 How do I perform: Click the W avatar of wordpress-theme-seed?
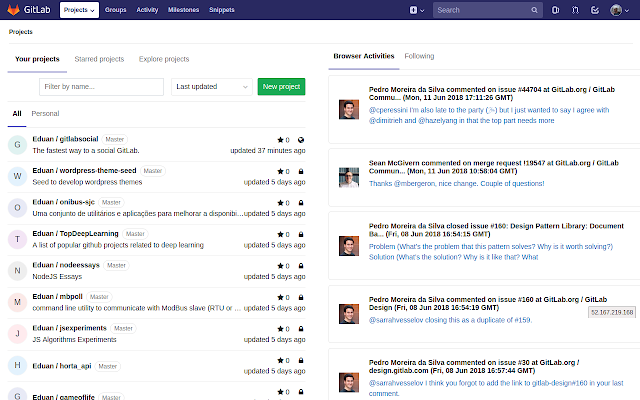tap(17, 176)
